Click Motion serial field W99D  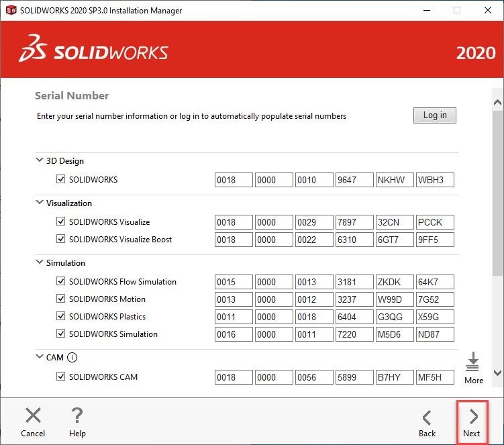coord(395,299)
